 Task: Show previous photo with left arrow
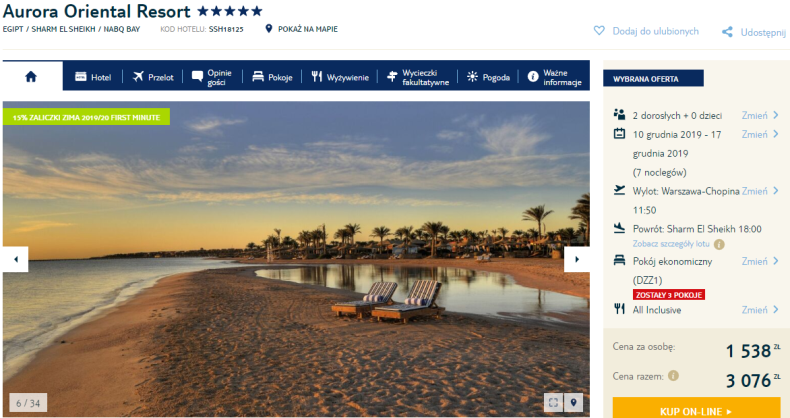pos(16,259)
